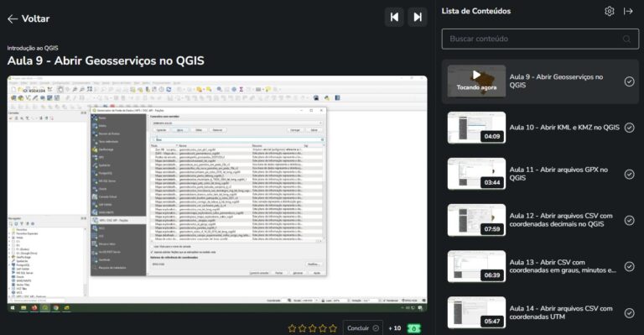Image resolution: width=644 pixels, height=335 pixels.
Task: Toggle only request overlapping features checkbox
Action: click(152, 252)
